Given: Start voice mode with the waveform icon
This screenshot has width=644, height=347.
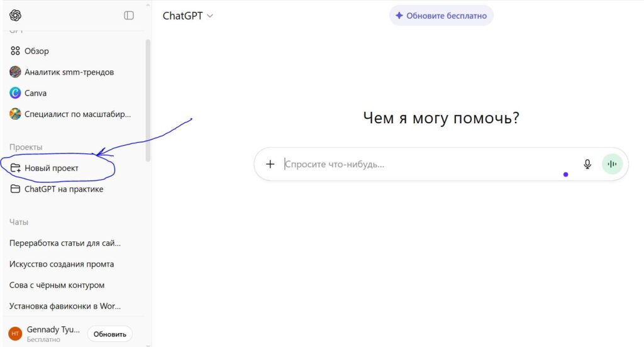Looking at the screenshot, I should [x=612, y=164].
